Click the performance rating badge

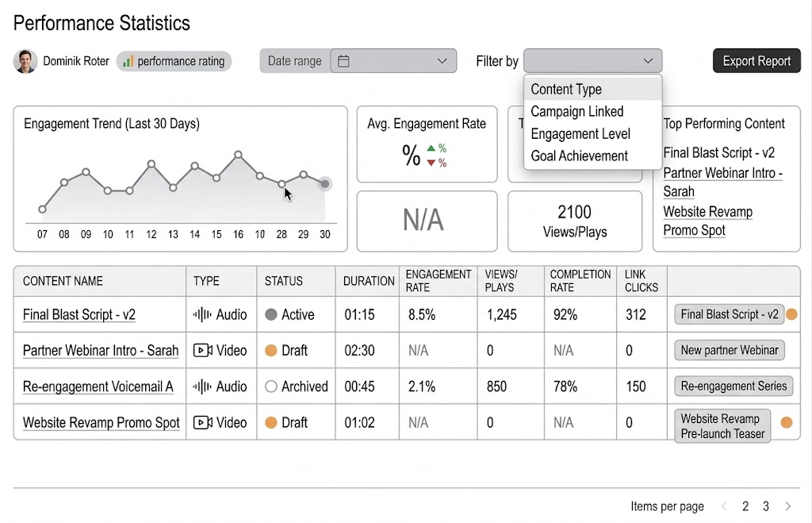(x=174, y=62)
